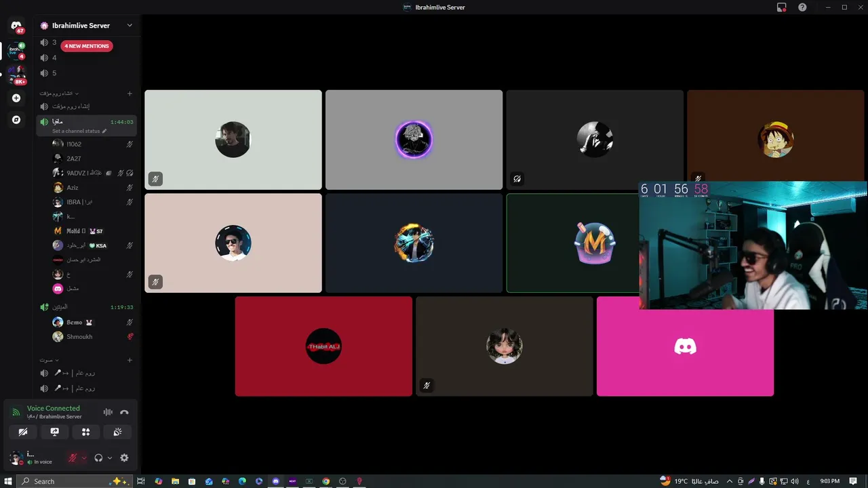The image size is (868, 488).
Task: Open File Explorer from taskbar
Action: point(175,481)
